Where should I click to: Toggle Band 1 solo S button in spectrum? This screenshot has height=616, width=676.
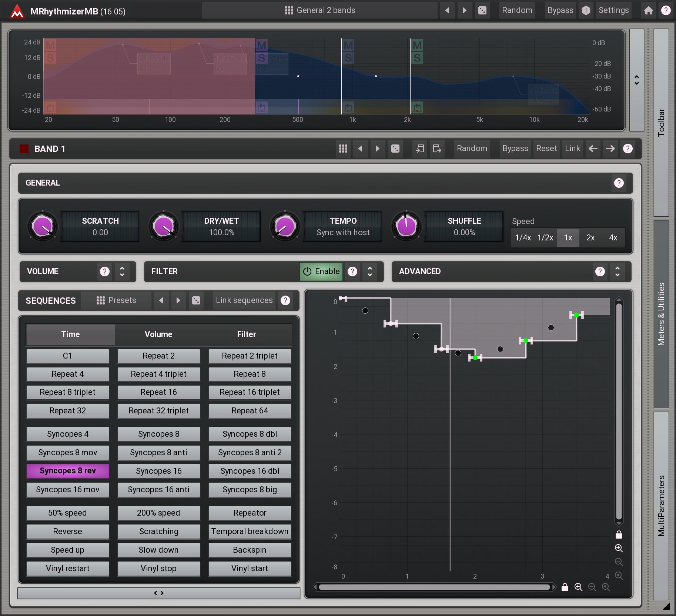[x=50, y=58]
